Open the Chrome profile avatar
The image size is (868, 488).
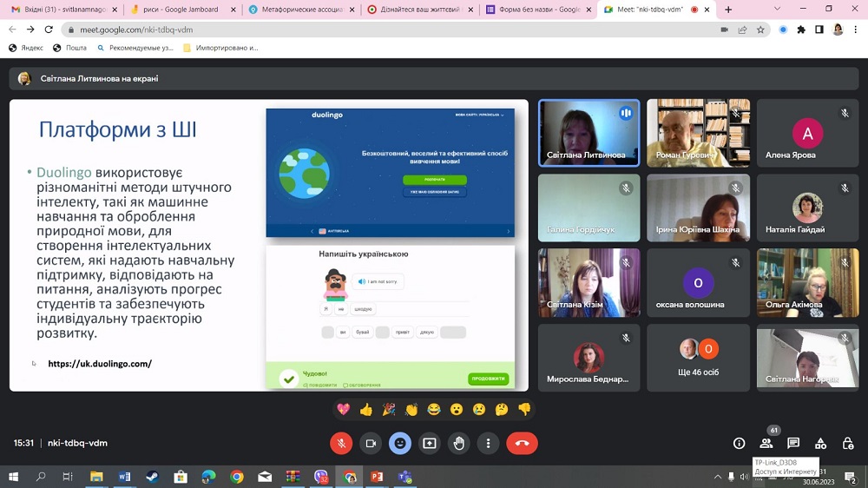pos(838,30)
